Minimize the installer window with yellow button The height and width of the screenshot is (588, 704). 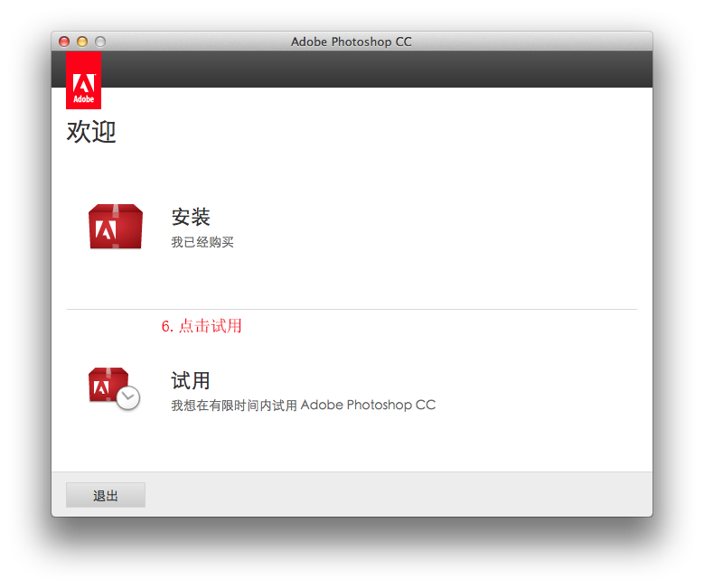(82, 42)
